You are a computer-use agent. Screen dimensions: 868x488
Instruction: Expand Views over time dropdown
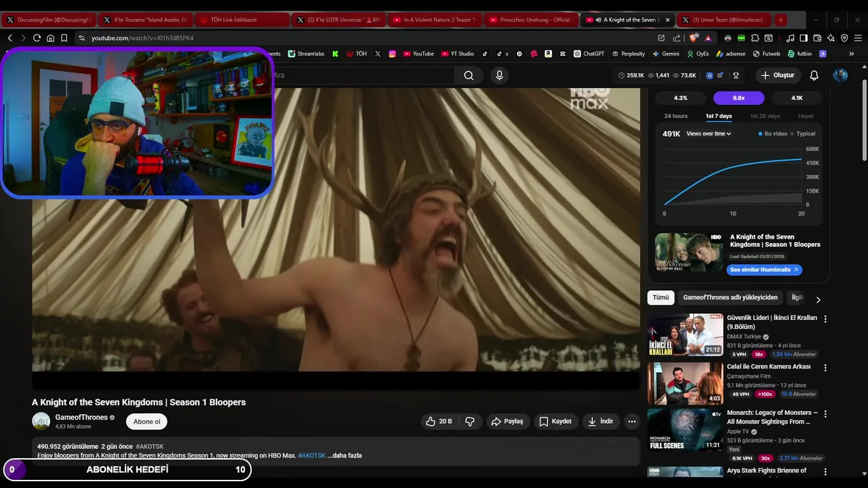click(x=709, y=134)
